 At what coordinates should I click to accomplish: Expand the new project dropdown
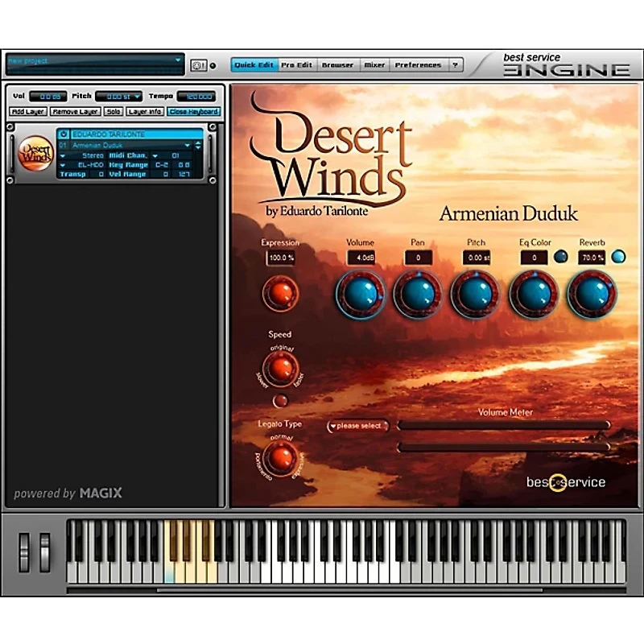click(x=178, y=60)
